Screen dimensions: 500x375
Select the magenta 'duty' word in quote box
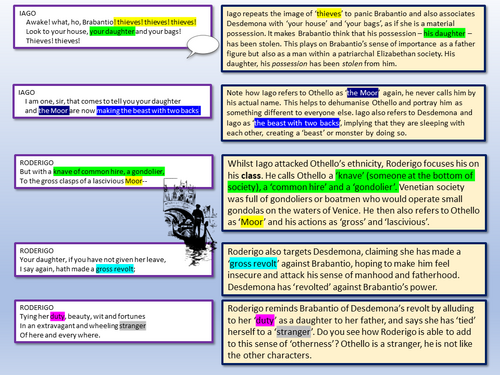pos(57,316)
